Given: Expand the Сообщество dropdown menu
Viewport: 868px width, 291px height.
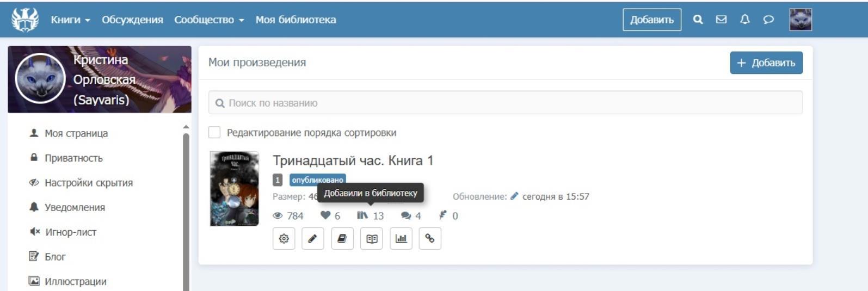Looking at the screenshot, I should click(x=209, y=20).
